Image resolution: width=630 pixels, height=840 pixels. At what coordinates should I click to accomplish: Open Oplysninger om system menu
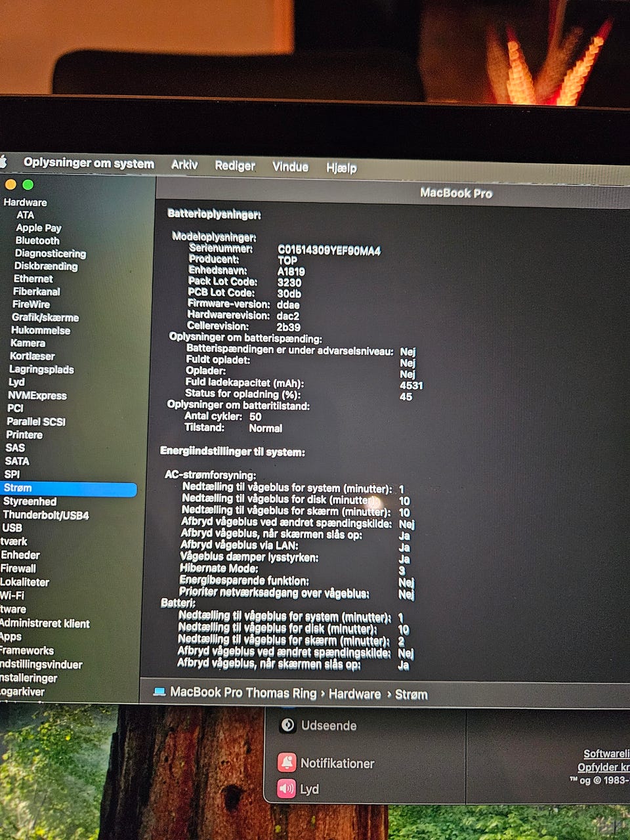point(89,163)
